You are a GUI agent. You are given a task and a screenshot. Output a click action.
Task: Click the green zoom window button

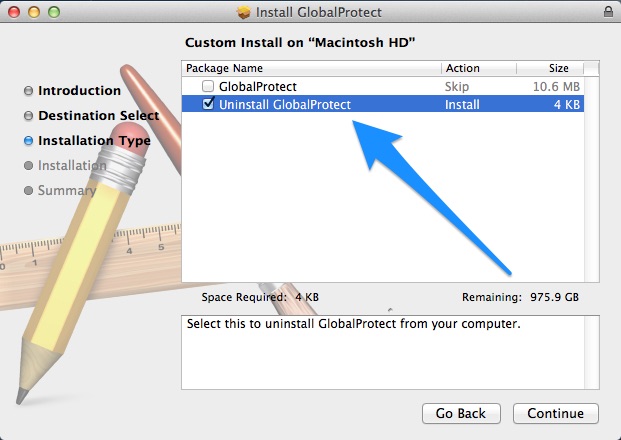pos(54,12)
